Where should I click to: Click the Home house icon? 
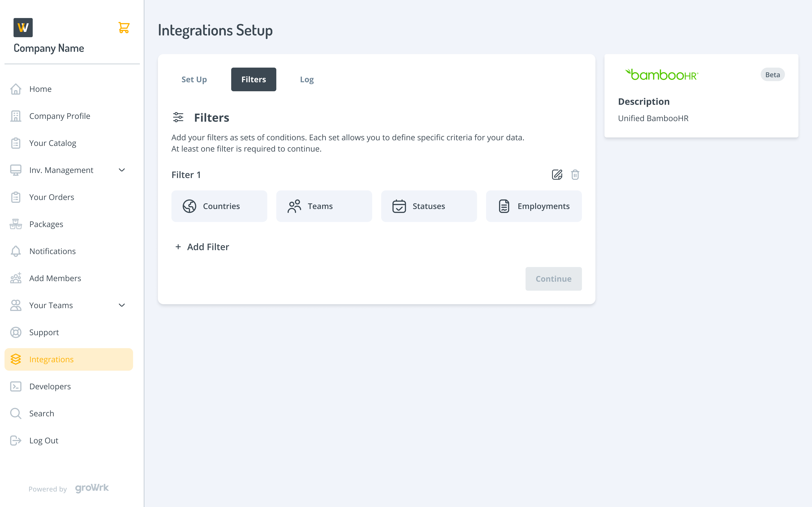click(16, 89)
